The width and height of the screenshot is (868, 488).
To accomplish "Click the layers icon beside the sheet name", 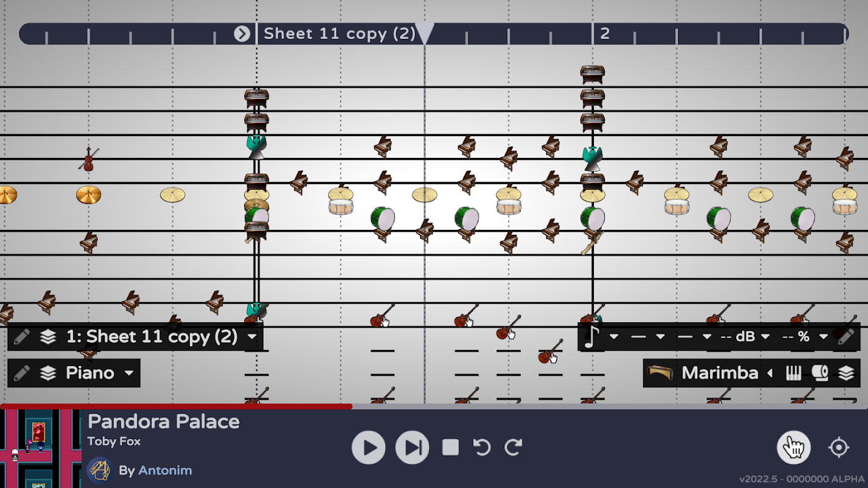I will point(48,337).
